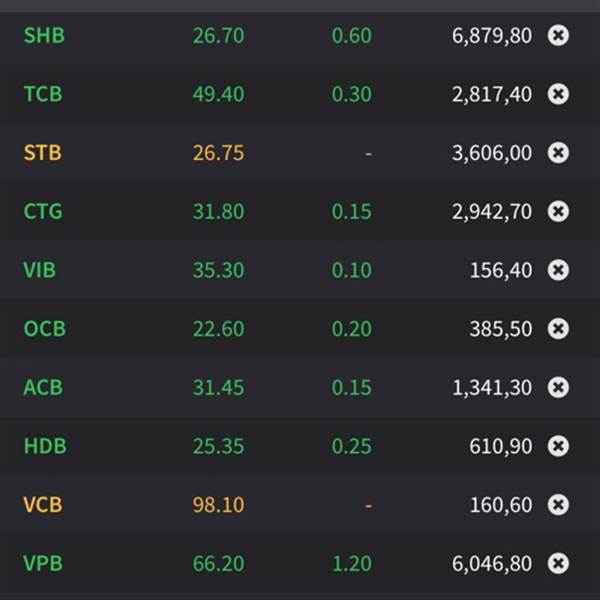This screenshot has height=600, width=600.
Task: Remove VPB from the watchlist
Action: pos(558,563)
